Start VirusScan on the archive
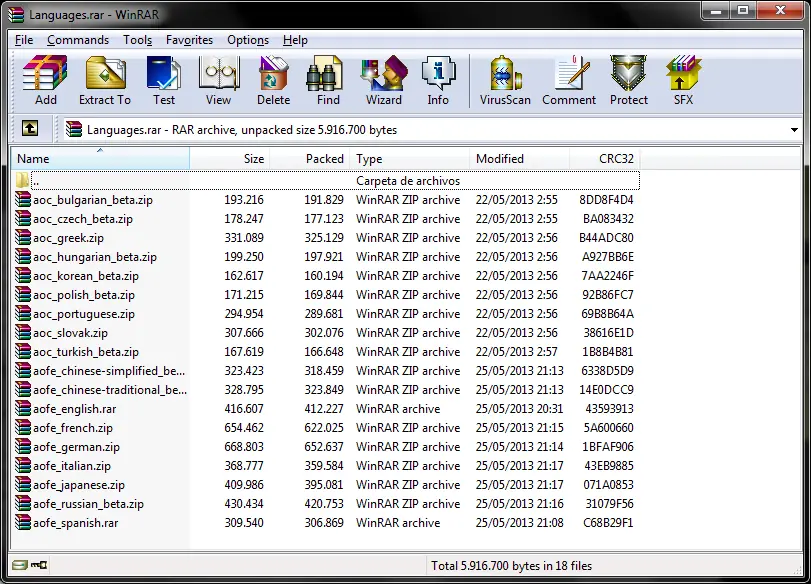811x584 pixels. (x=505, y=80)
